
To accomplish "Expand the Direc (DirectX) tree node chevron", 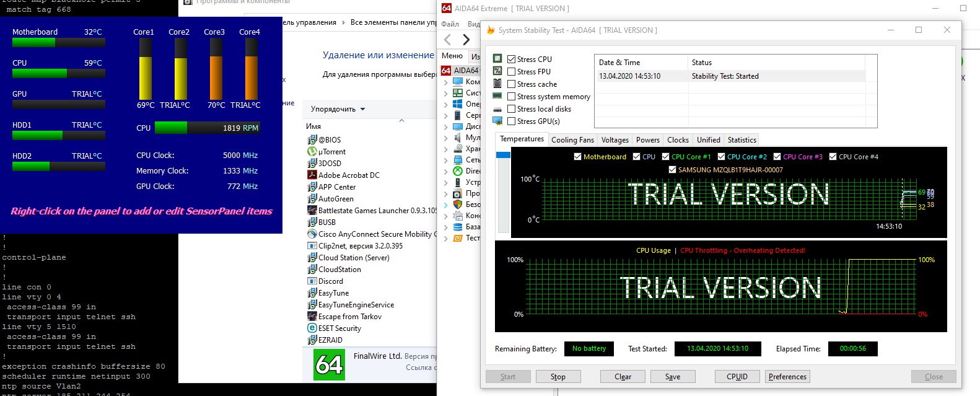I will 445,170.
